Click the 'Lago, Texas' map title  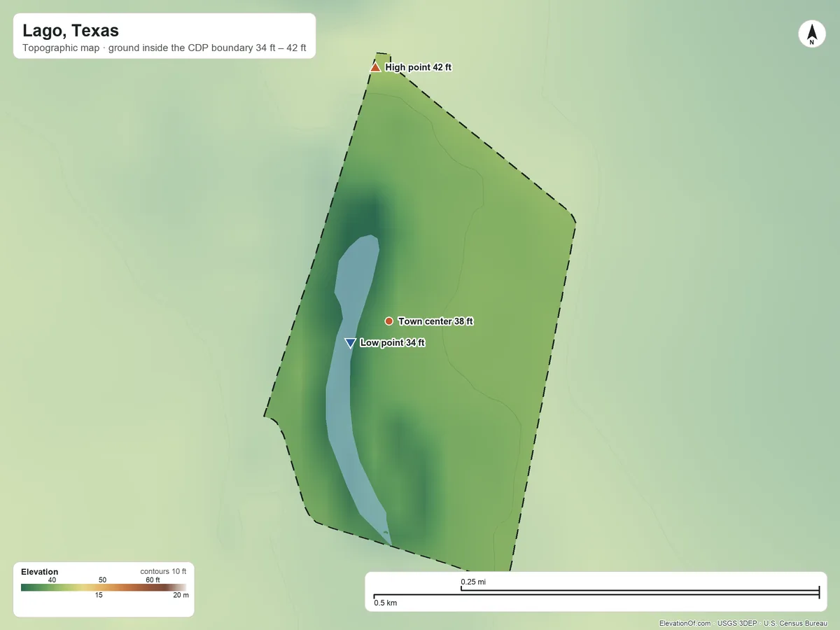click(71, 31)
